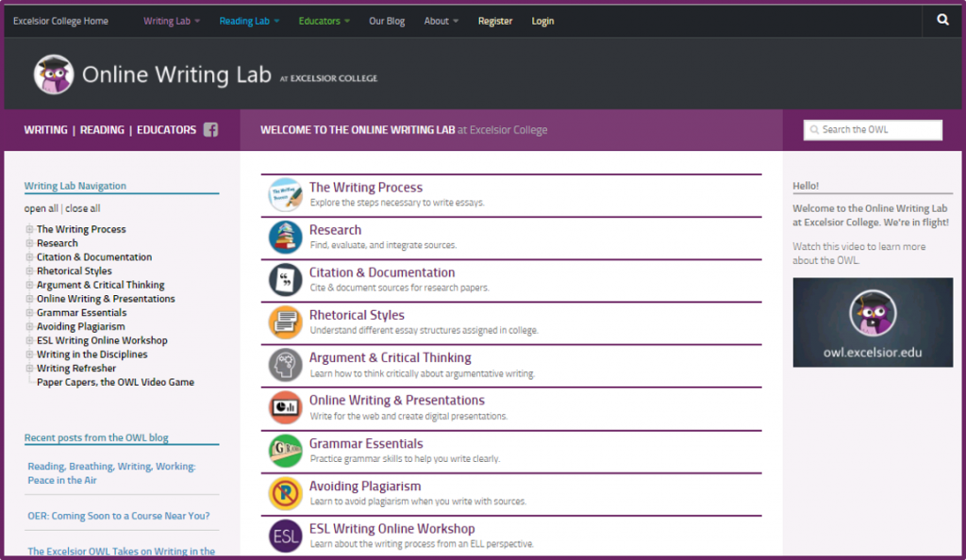This screenshot has width=966, height=560.
Task: Switch to the WRITING section tab
Action: [45, 130]
